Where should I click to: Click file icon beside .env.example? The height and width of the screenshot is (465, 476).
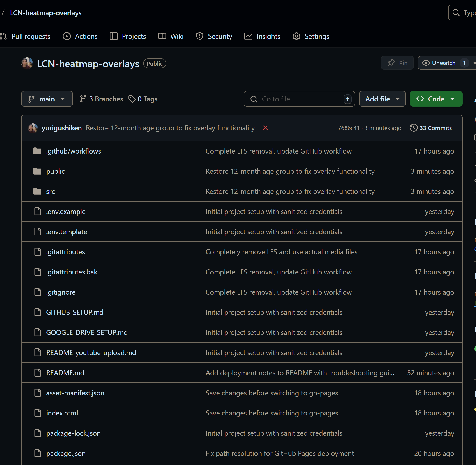coord(38,212)
